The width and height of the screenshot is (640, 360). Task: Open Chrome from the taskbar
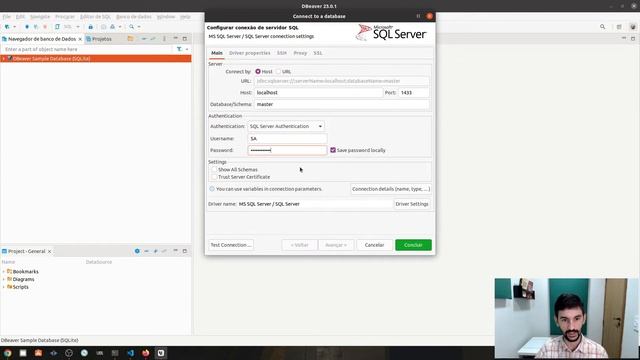pyautogui.click(x=7, y=353)
